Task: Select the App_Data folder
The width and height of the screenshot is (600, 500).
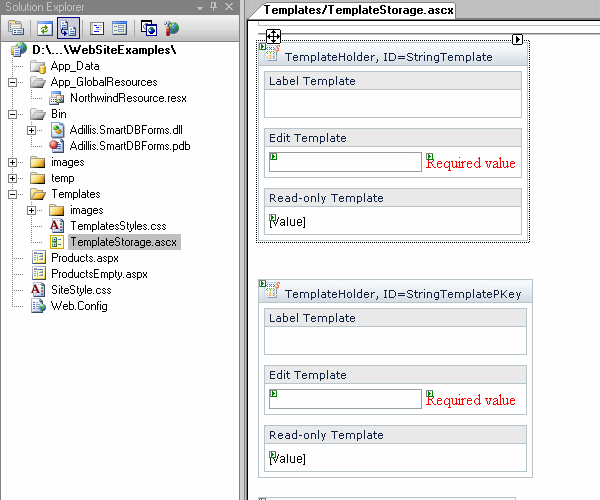Action: click(75, 66)
